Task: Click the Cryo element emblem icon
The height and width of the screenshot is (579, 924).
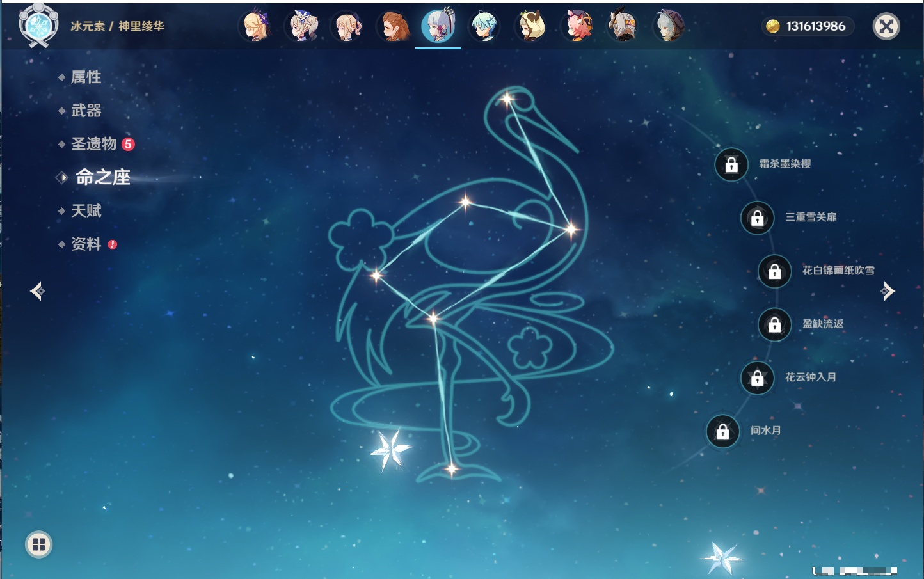Action: click(x=38, y=26)
